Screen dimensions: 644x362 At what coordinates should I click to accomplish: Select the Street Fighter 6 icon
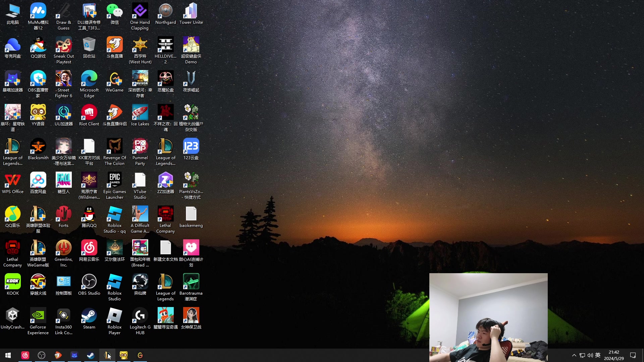(x=63, y=84)
